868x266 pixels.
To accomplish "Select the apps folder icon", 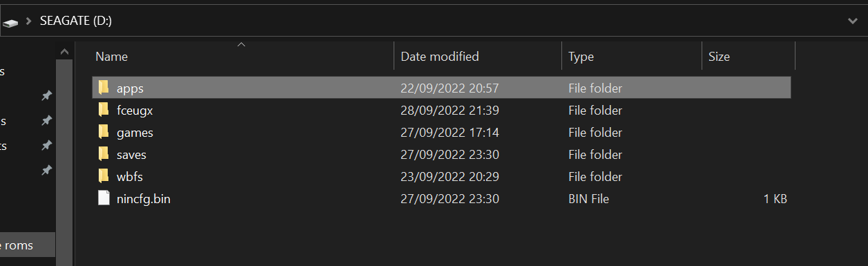I will point(104,88).
